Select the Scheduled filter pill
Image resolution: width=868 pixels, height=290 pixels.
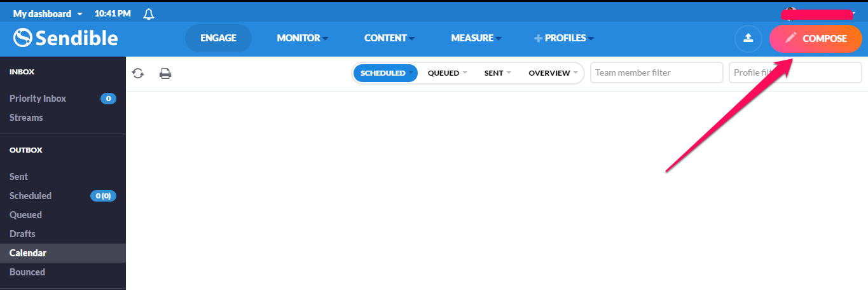pyautogui.click(x=385, y=73)
